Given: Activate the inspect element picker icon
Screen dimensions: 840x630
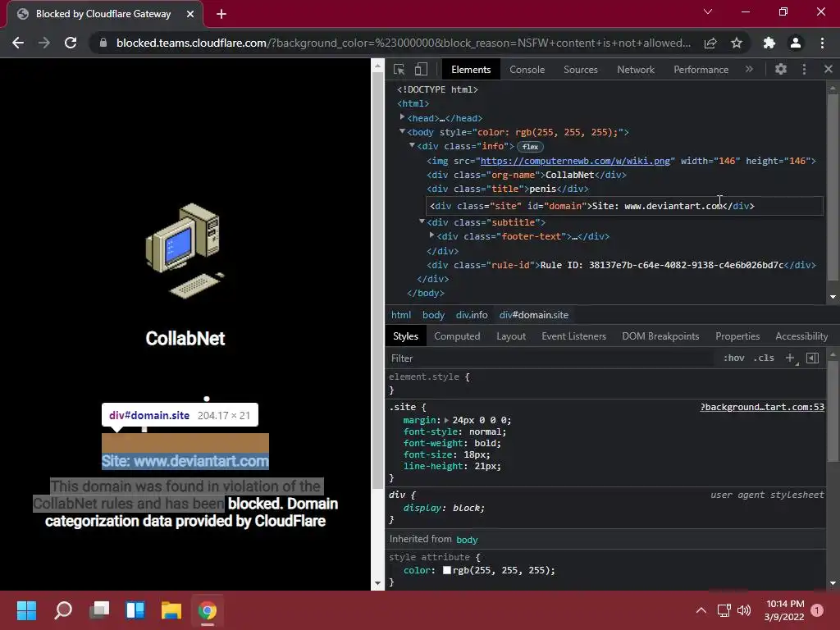Looking at the screenshot, I should tap(399, 69).
